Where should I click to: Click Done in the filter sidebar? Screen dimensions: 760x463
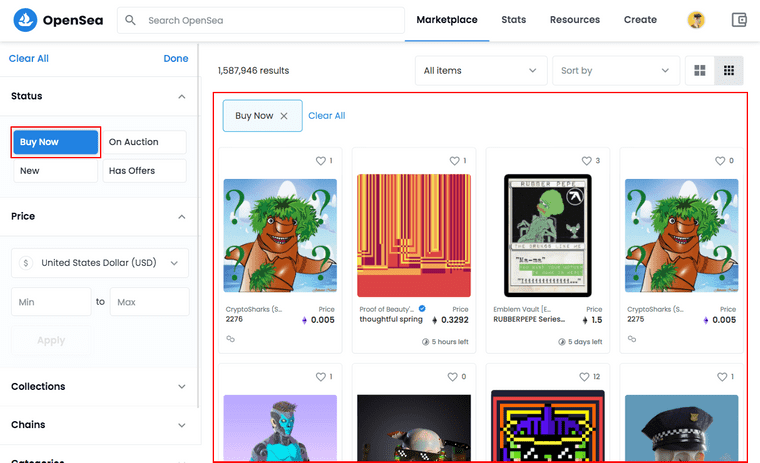[176, 59]
